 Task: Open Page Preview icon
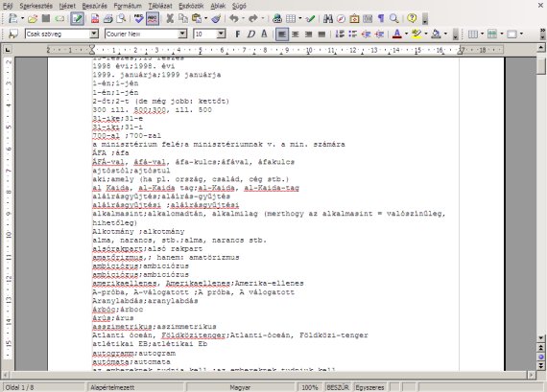point(121,18)
